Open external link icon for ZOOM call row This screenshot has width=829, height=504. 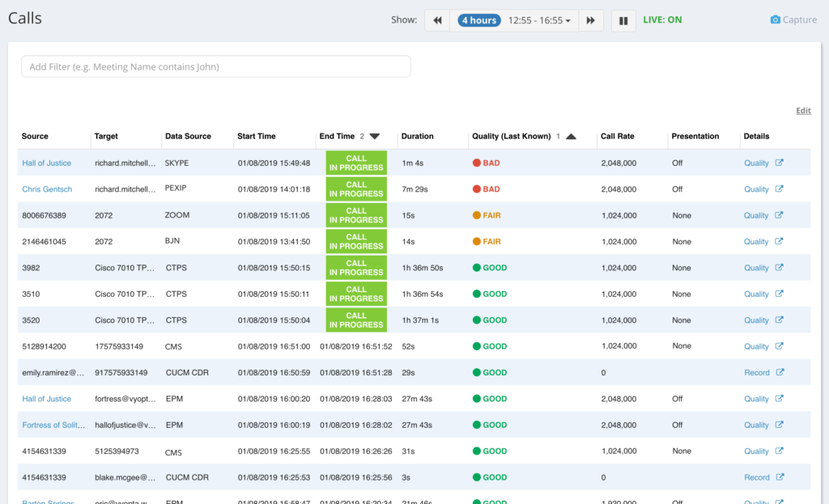pyautogui.click(x=780, y=215)
